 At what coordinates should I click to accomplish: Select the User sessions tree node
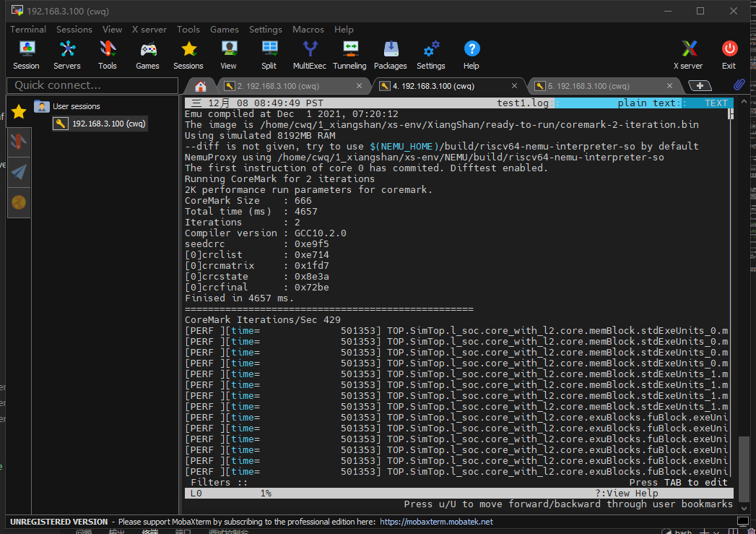coord(77,106)
